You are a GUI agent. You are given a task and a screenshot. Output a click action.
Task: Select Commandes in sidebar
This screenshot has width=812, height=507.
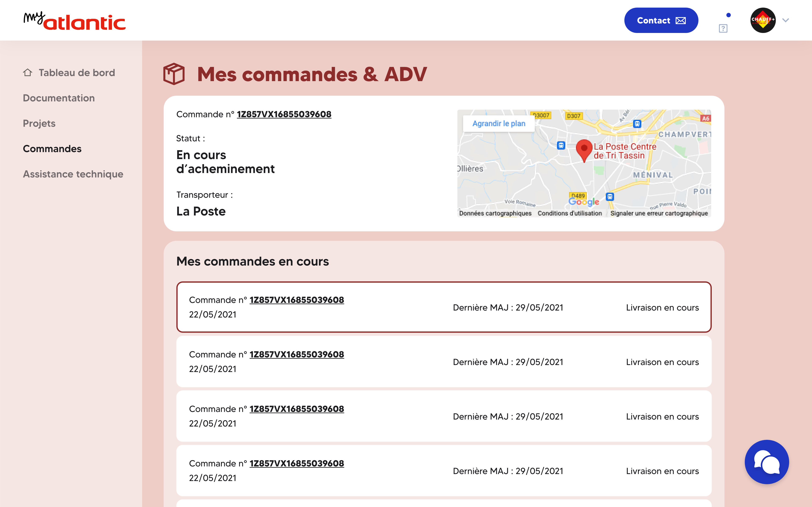(x=52, y=149)
